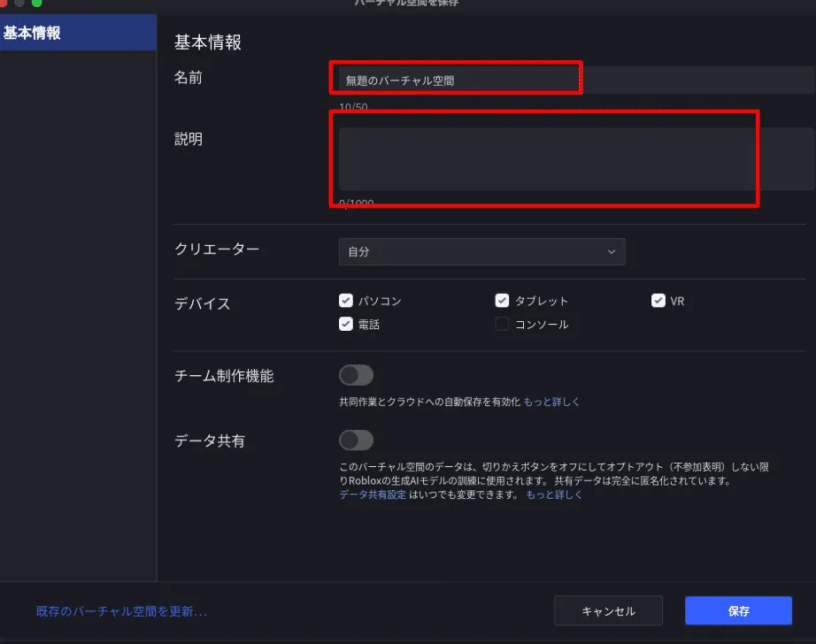Toggle the VR device checkbox
Screen dimensions: 816x644
point(658,301)
